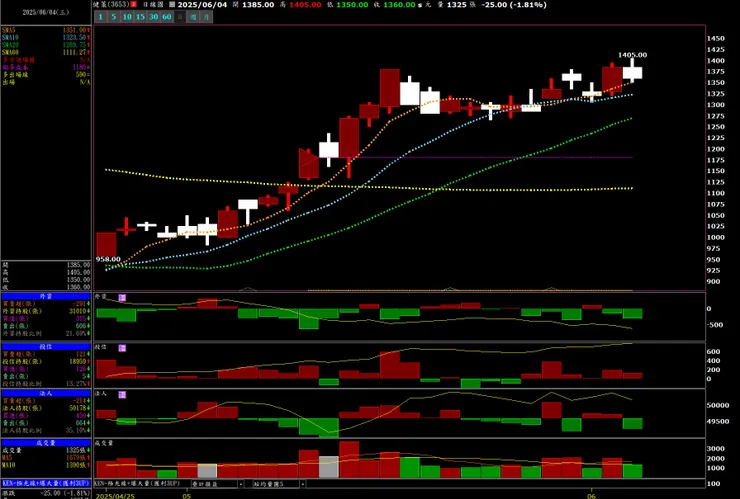Screen dimensions: 740x499
Task: Select the 5-minute timeframe button
Action: (x=114, y=17)
